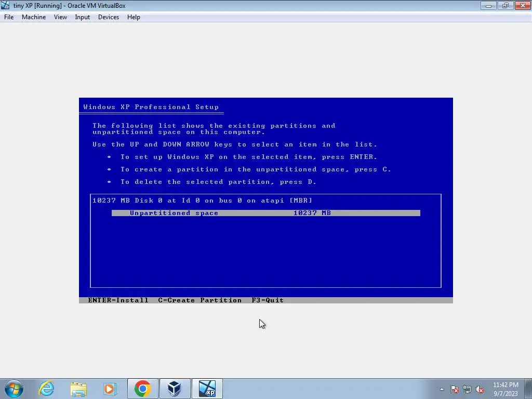Select the Unpartitioned space 10237 MB row
The image size is (532, 399).
[266, 212]
